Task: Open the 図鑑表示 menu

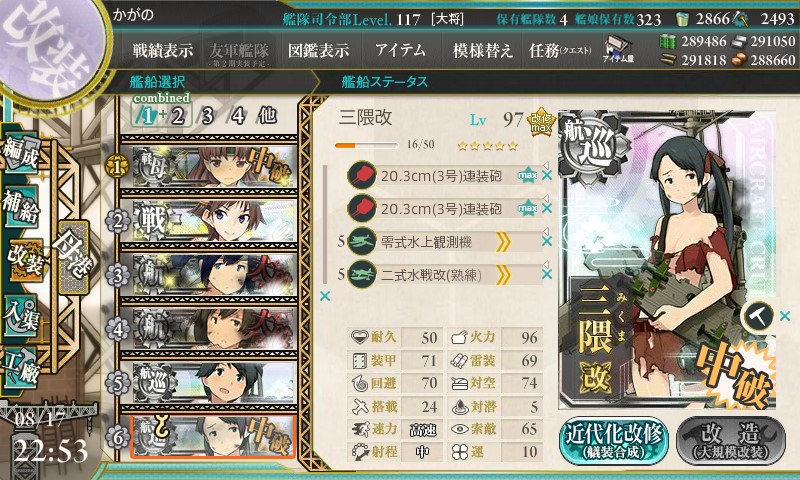Action: tap(318, 50)
